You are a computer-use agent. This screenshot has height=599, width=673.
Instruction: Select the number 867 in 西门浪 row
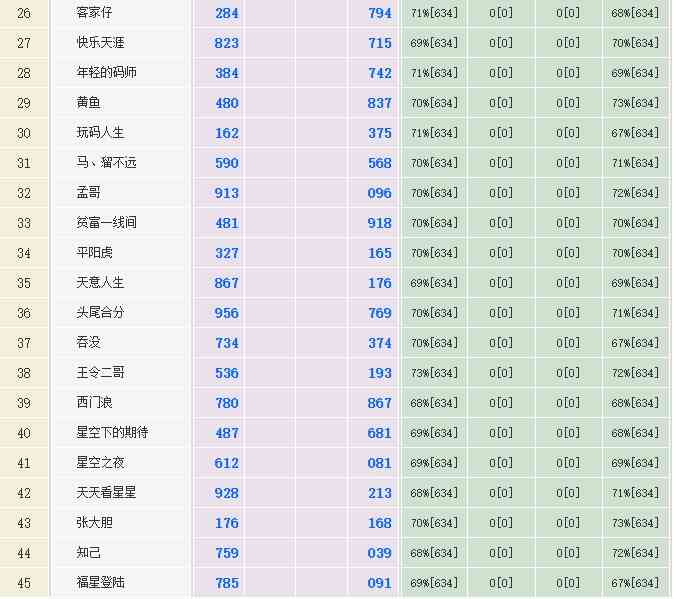coord(379,403)
